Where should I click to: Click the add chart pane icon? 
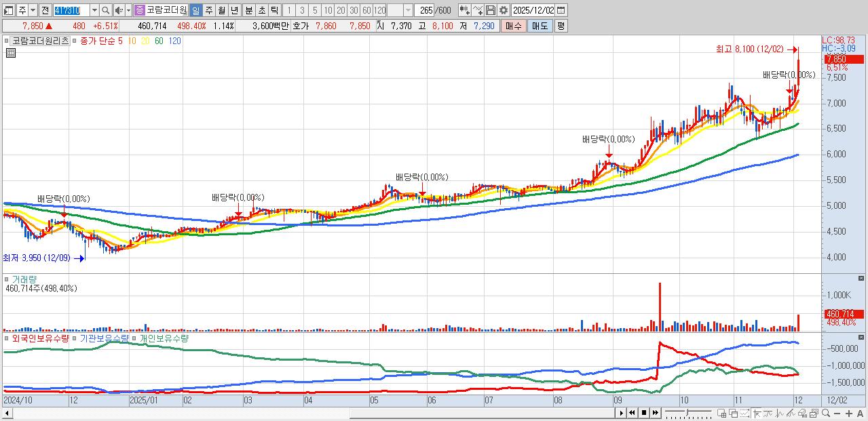point(722,413)
